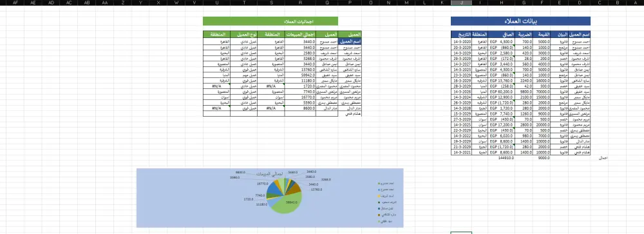Select the date cell 16-3-2029

tap(462, 81)
